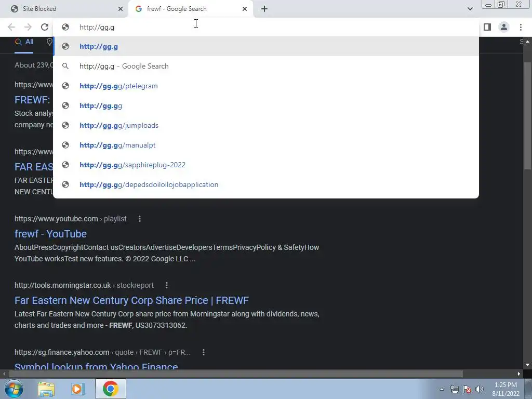Pick the http://gg.gg suggestion
Screen dimensions: 532x399
[x=266, y=105]
